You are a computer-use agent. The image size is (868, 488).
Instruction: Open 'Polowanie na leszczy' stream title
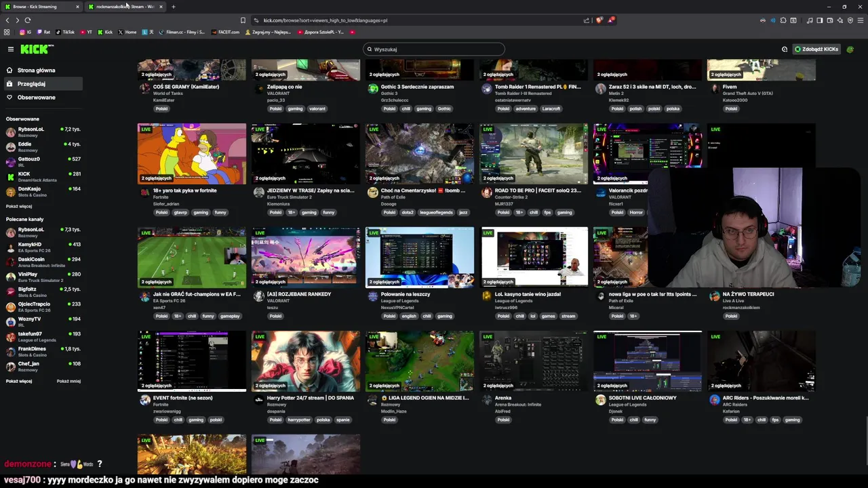coord(406,294)
